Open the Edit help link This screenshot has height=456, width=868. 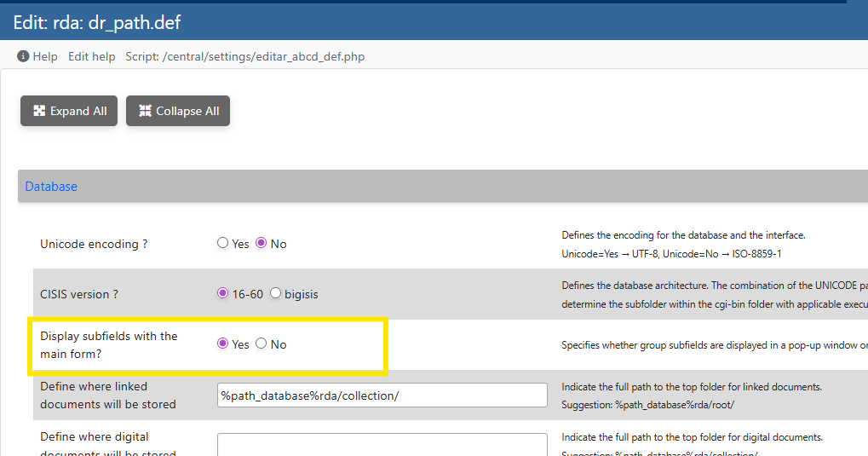tap(92, 56)
